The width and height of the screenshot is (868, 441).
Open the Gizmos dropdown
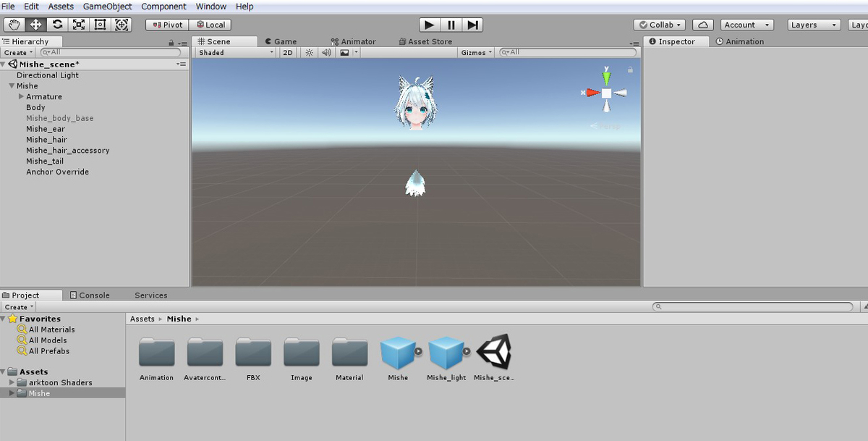click(476, 53)
